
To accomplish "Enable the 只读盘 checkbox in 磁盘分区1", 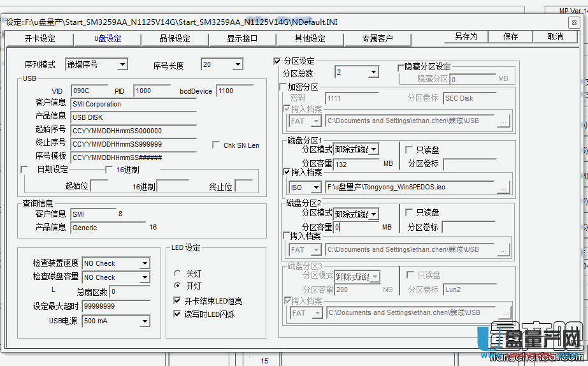I will [409, 150].
